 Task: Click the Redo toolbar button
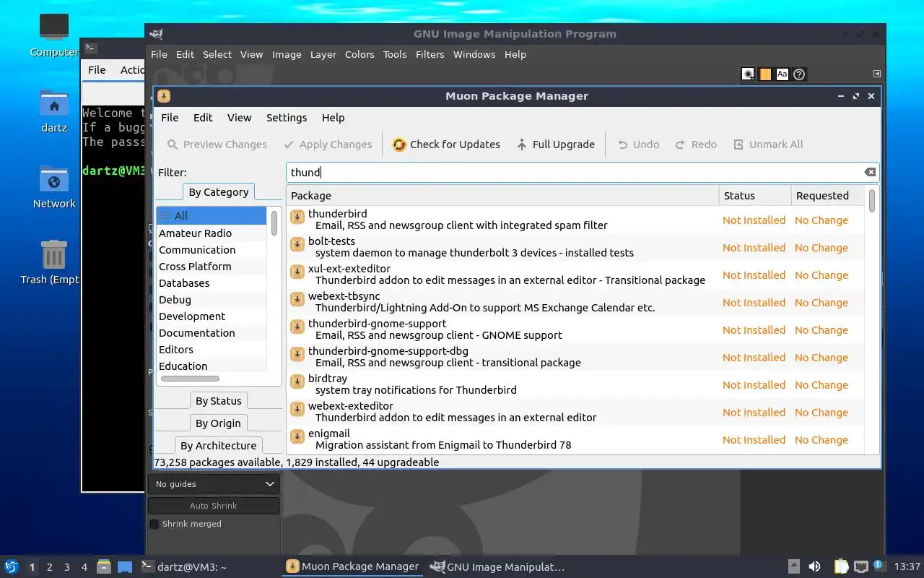point(696,144)
